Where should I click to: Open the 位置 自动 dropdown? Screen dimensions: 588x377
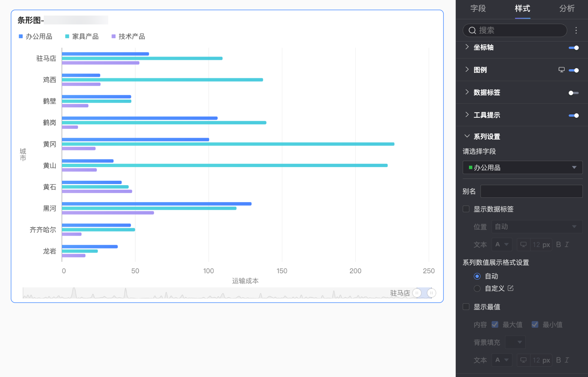click(x=537, y=227)
